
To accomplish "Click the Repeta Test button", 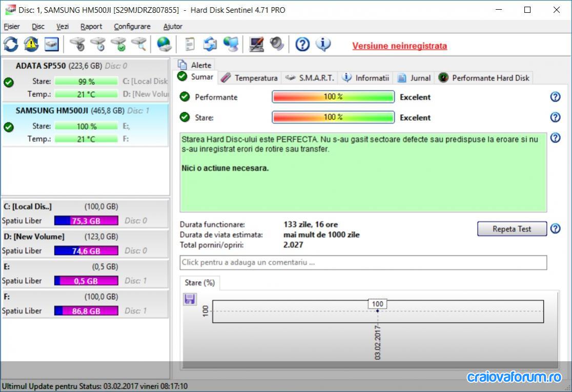I will tap(512, 229).
